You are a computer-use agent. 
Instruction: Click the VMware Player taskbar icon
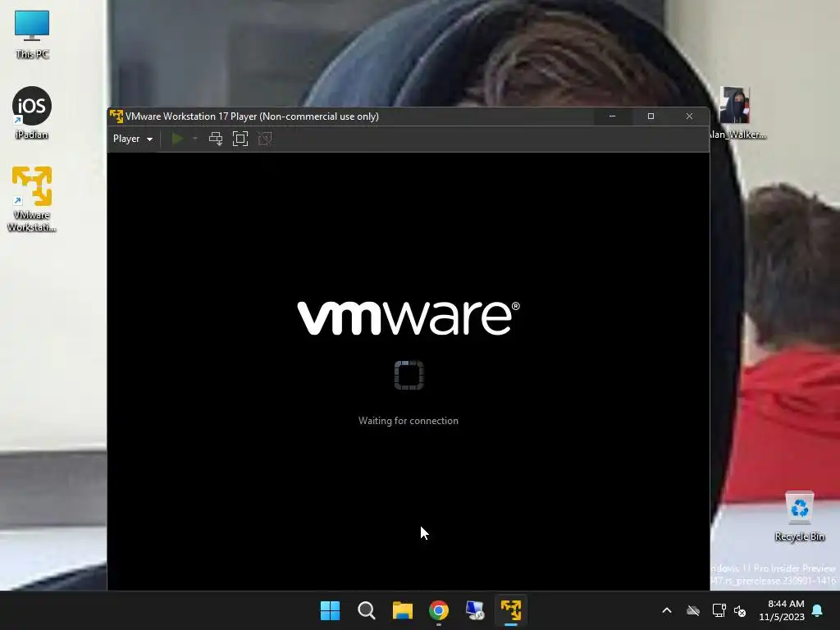point(511,610)
